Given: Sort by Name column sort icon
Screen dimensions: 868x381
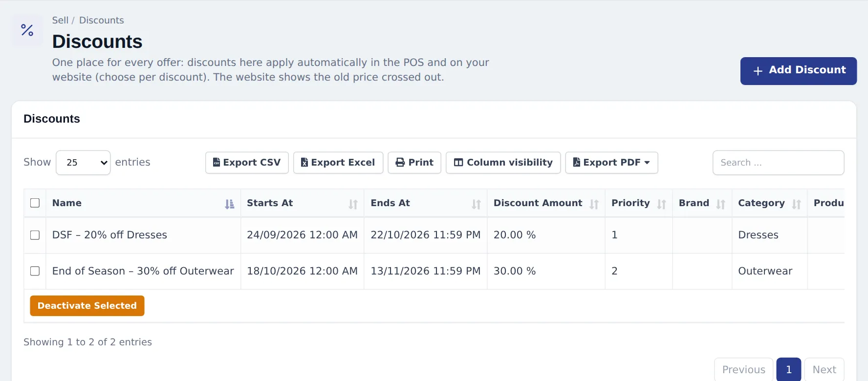Looking at the screenshot, I should [229, 204].
